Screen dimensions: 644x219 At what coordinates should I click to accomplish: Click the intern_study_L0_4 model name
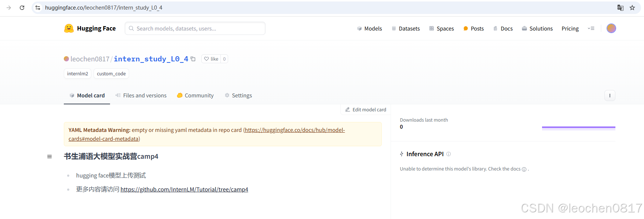pyautogui.click(x=151, y=59)
